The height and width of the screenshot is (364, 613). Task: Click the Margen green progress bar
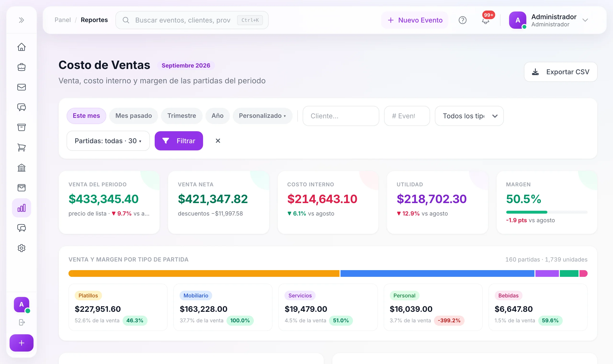coord(527,212)
